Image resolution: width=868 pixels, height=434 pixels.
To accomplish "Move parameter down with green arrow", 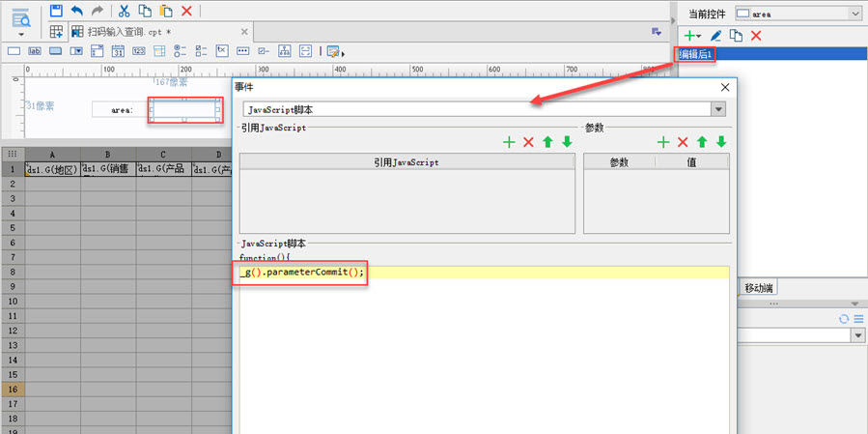I will pyautogui.click(x=721, y=142).
